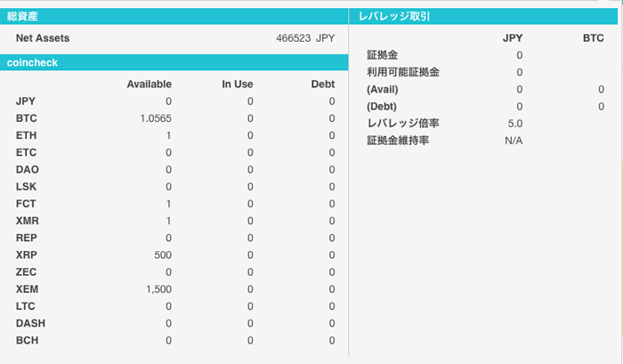623x364 pixels.
Task: Select the 利用可能証拠金 row label
Action: click(402, 72)
